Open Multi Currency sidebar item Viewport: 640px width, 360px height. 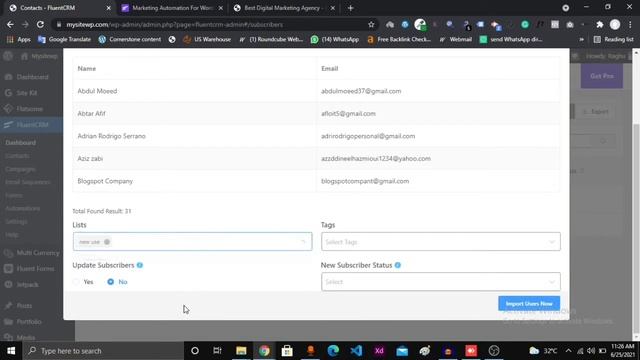[38, 253]
